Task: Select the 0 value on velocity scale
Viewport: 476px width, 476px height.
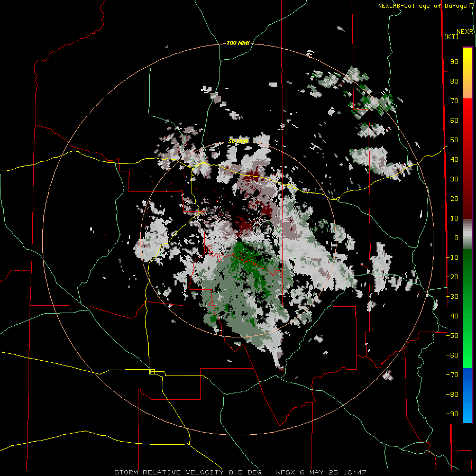Action: 456,237
